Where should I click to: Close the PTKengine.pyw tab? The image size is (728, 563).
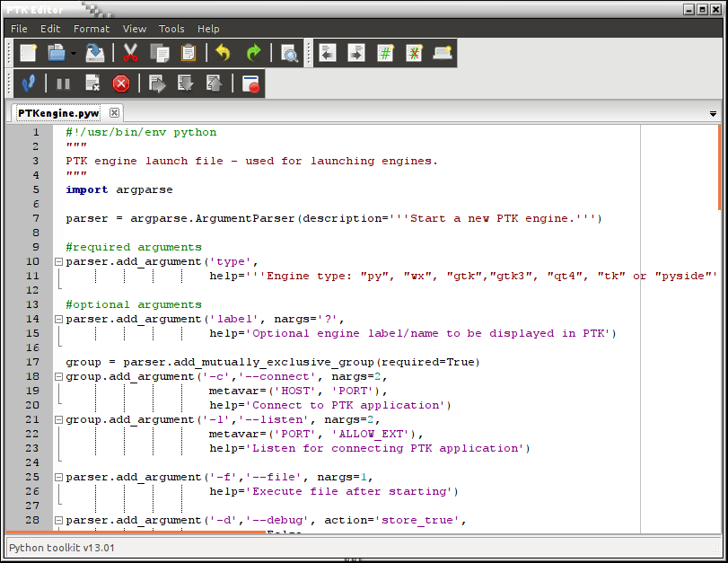[114, 113]
